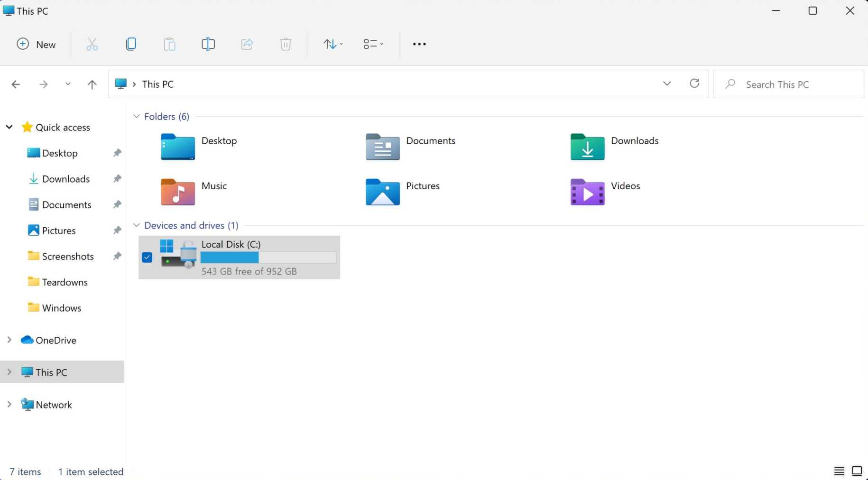
Task: Expand the OneDrive tree node
Action: (x=9, y=340)
